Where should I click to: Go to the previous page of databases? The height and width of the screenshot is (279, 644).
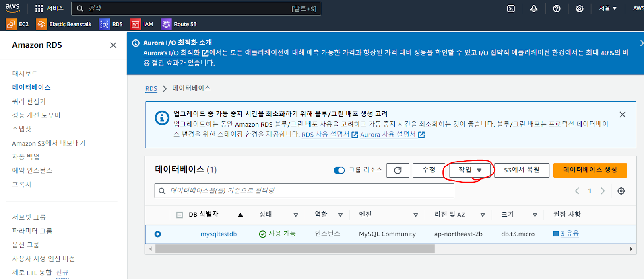coord(577,191)
